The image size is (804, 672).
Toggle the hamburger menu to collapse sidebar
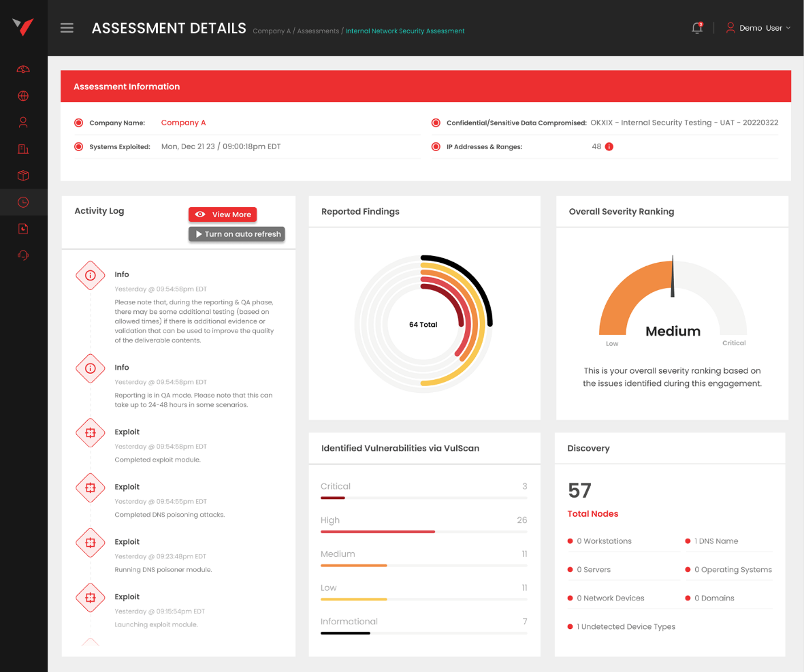click(67, 28)
